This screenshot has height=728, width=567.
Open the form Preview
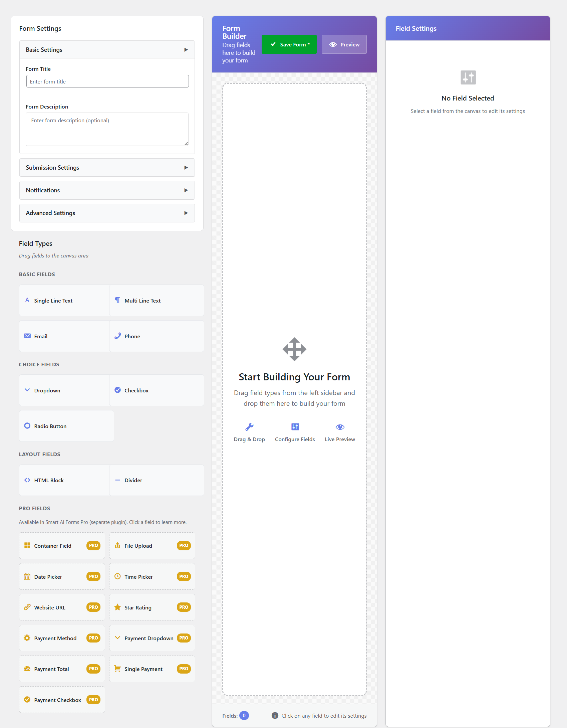(x=344, y=44)
